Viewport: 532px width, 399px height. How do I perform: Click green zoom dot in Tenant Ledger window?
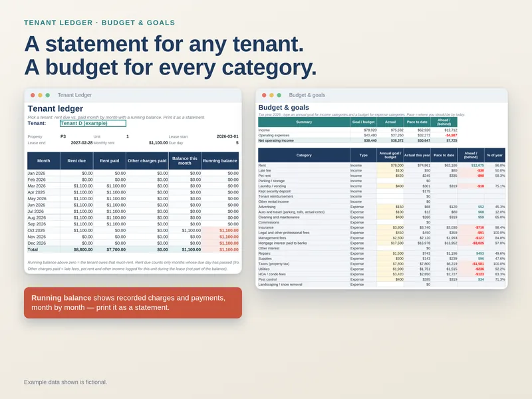(x=47, y=95)
